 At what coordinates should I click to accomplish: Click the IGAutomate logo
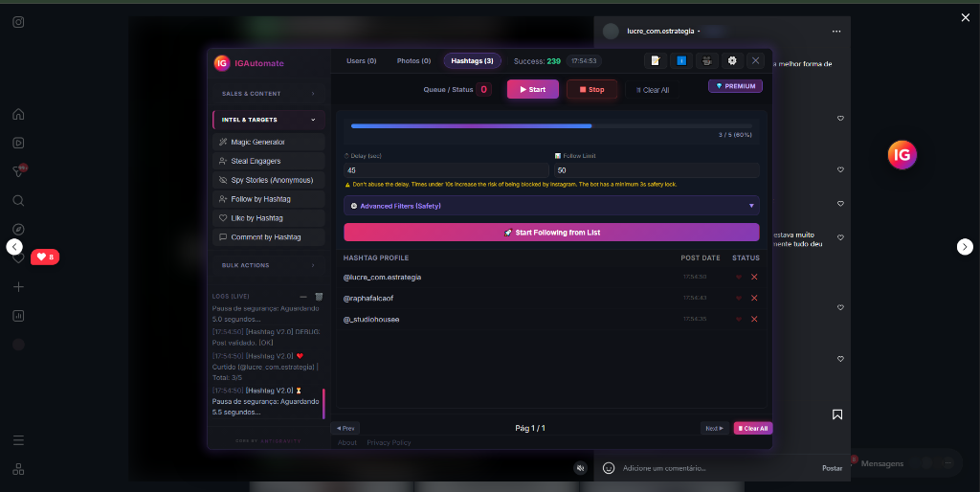pyautogui.click(x=222, y=63)
